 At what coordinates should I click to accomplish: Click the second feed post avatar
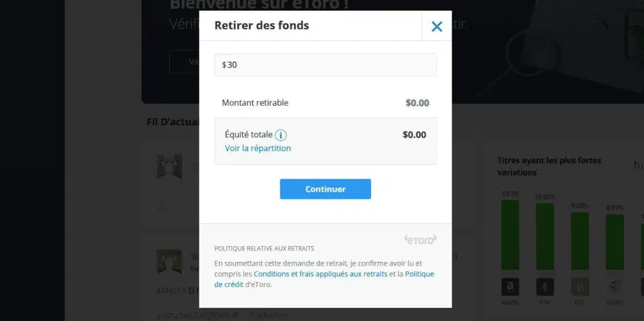point(169,261)
